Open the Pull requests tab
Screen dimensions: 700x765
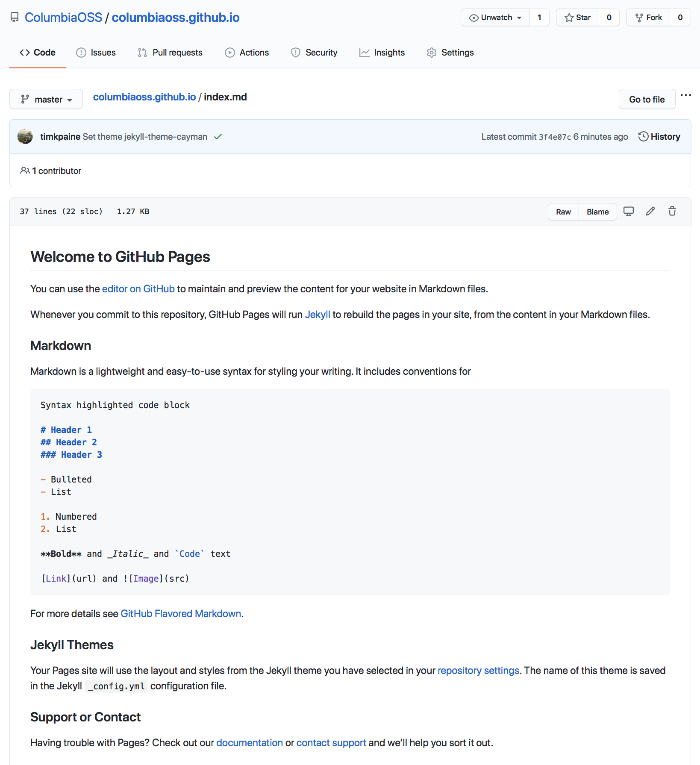tap(170, 53)
